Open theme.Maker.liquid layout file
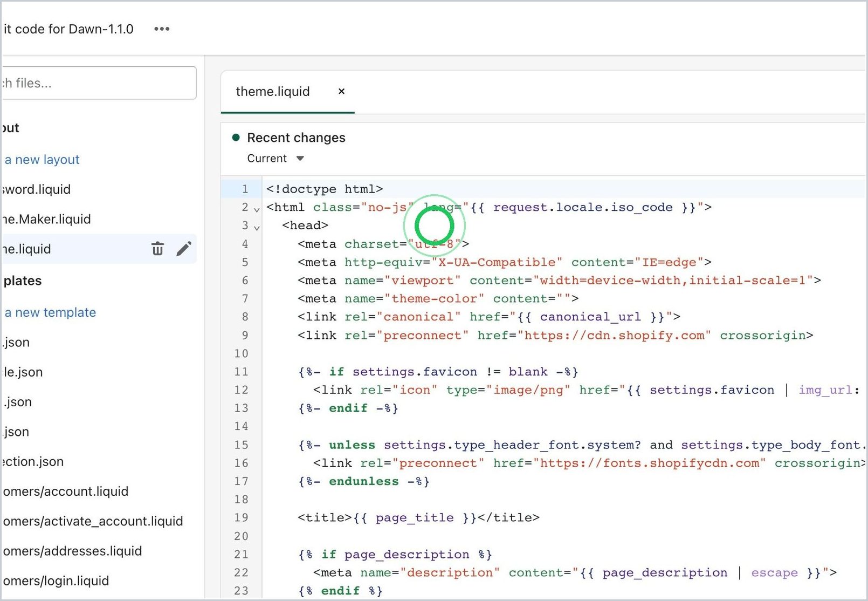 coord(46,219)
